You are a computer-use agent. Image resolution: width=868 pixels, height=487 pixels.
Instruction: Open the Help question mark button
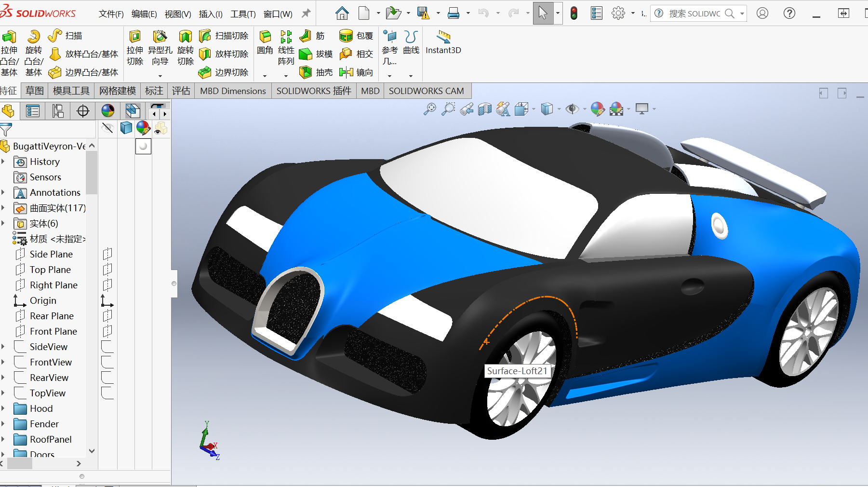click(789, 14)
